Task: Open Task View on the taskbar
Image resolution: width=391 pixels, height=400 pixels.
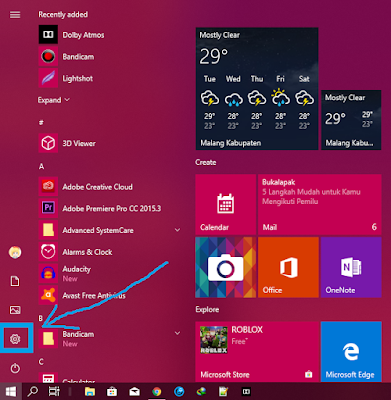Action: [x=54, y=391]
